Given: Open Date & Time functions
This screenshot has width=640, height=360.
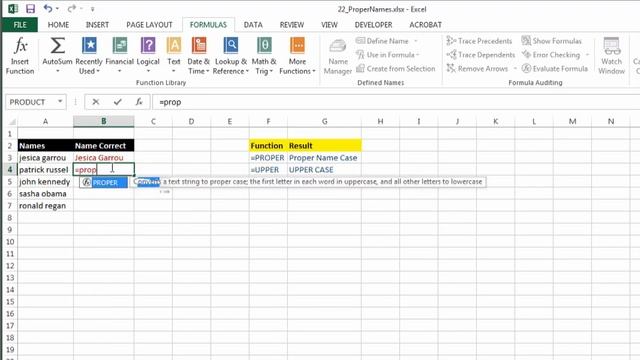Looking at the screenshot, I should point(198,56).
